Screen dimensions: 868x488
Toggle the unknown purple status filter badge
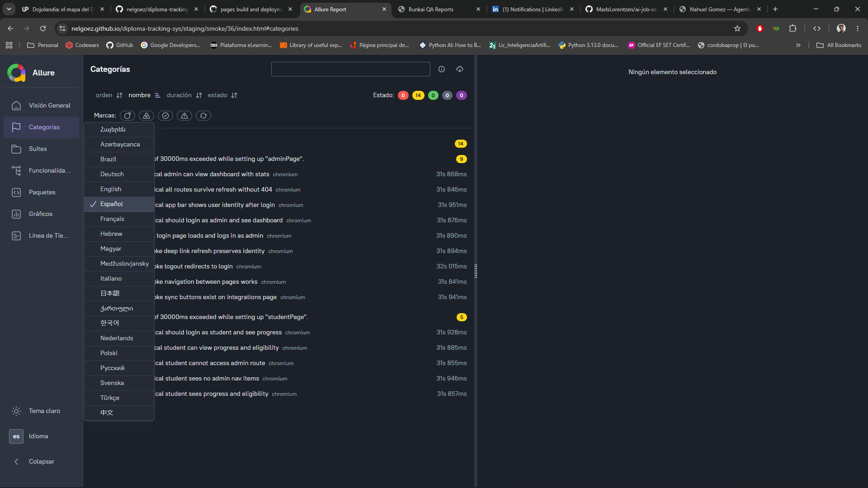[462, 95]
